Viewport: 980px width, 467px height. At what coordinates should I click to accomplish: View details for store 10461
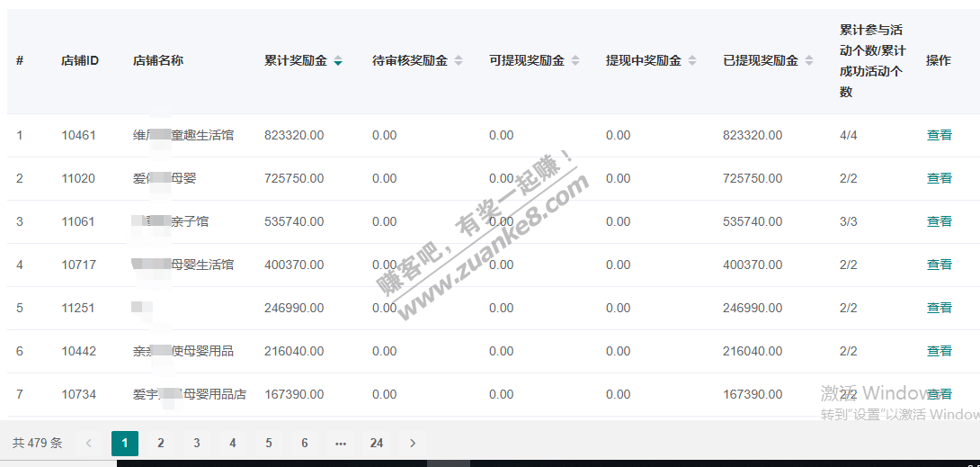click(939, 135)
